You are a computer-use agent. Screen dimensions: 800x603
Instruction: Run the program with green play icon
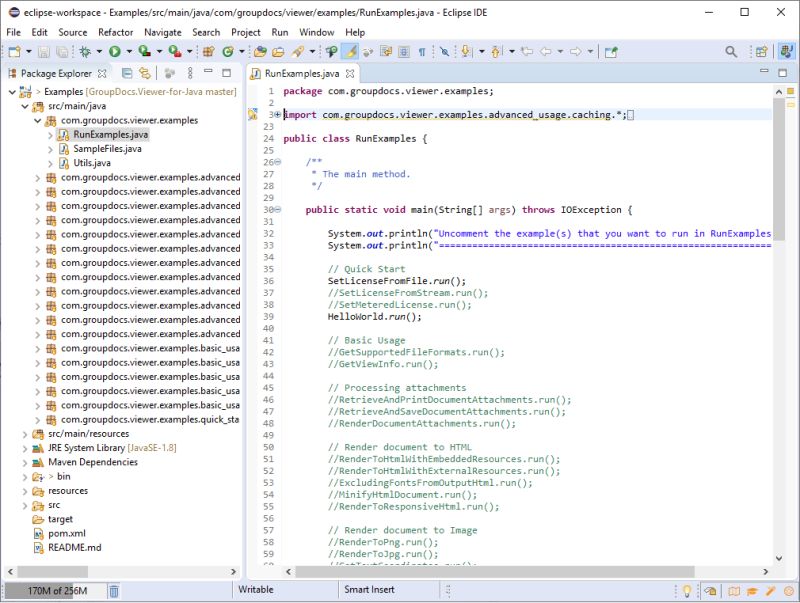(x=114, y=52)
